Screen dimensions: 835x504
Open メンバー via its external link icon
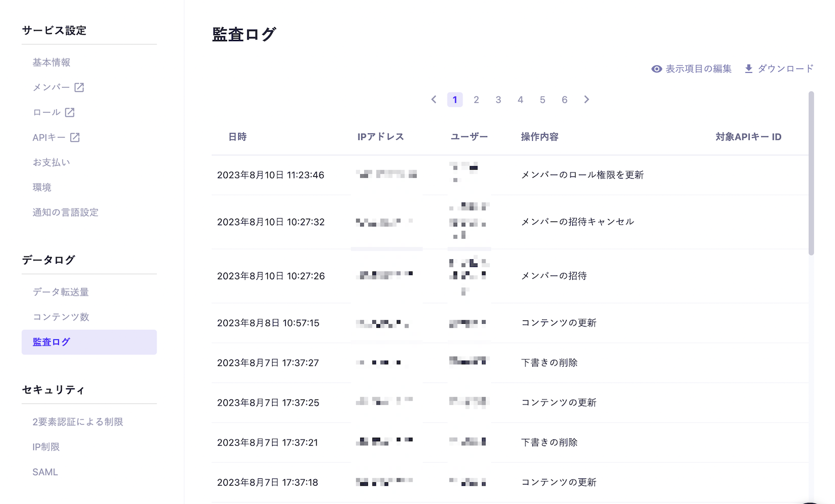79,87
